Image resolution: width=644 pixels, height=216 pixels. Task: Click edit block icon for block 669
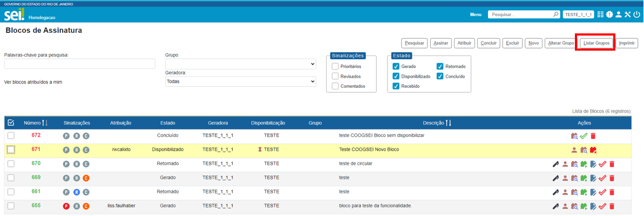click(x=593, y=178)
